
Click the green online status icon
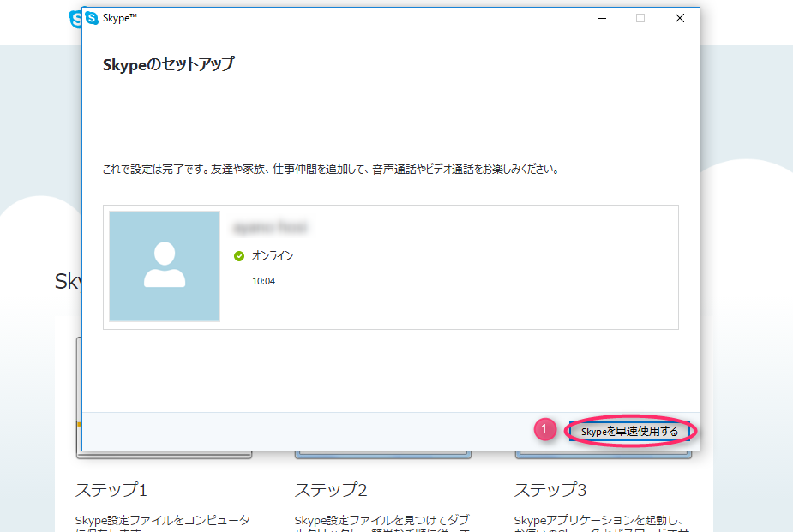239,256
